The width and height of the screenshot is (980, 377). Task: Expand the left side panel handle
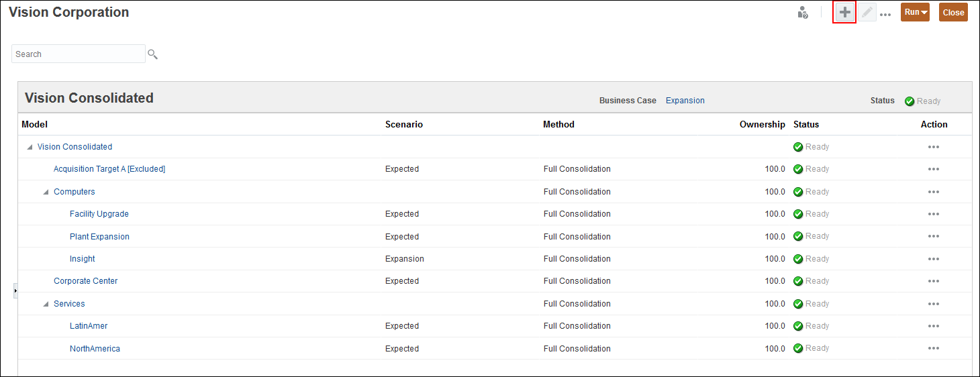tap(15, 290)
